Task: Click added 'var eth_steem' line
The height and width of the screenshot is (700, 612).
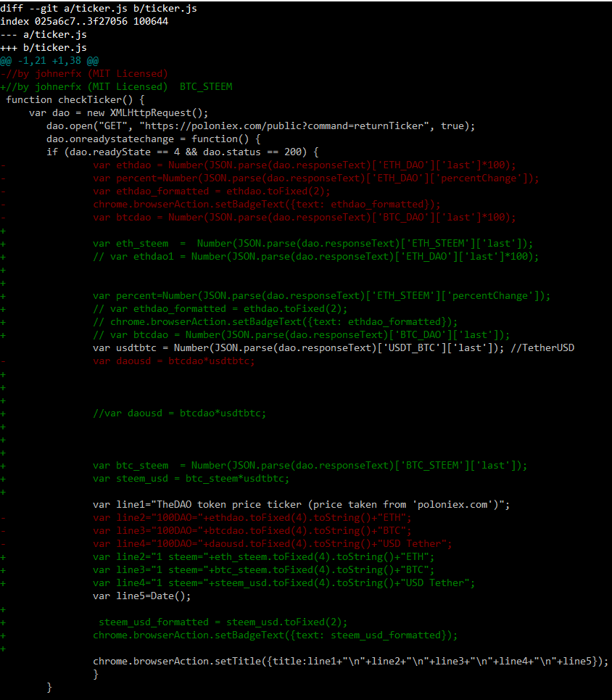Action: [313, 243]
